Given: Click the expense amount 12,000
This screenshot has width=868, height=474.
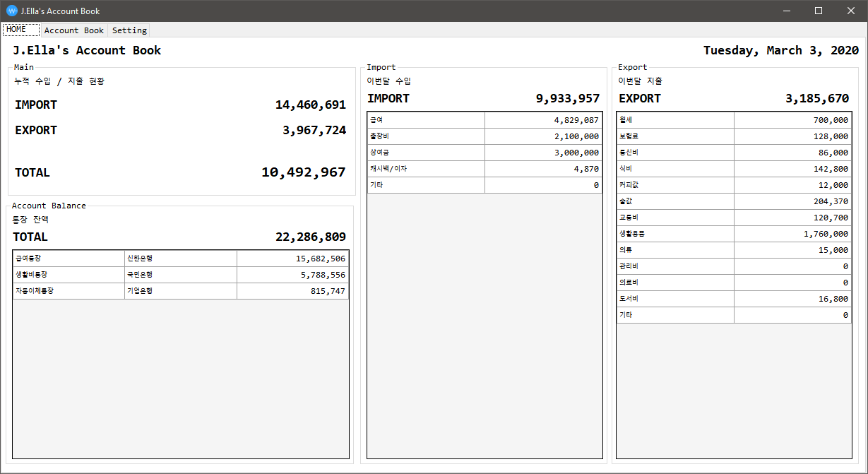Looking at the screenshot, I should (x=792, y=185).
